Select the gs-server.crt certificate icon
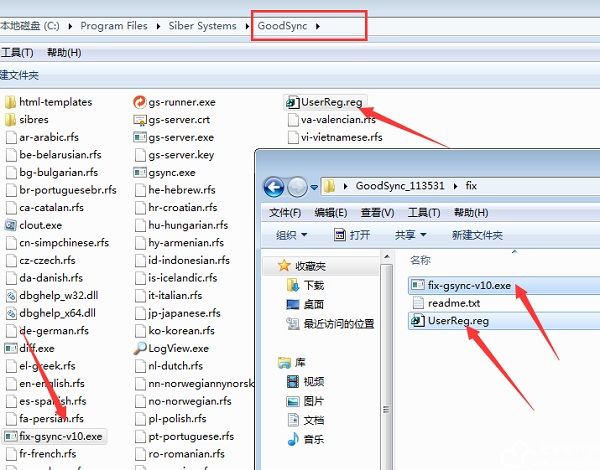 [x=140, y=120]
